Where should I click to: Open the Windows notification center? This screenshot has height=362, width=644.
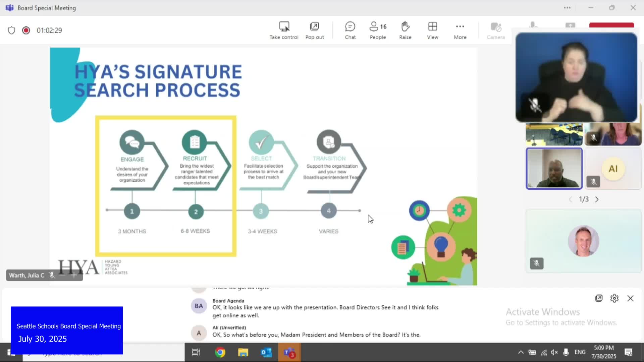(628, 352)
